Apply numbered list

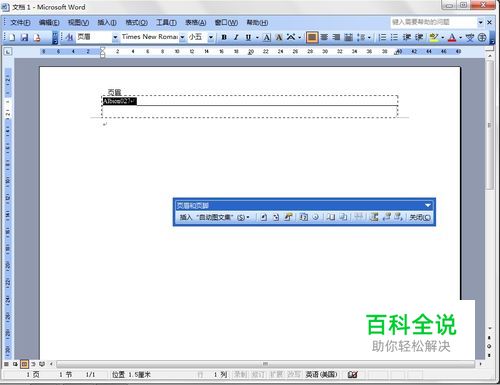[x=382, y=37]
